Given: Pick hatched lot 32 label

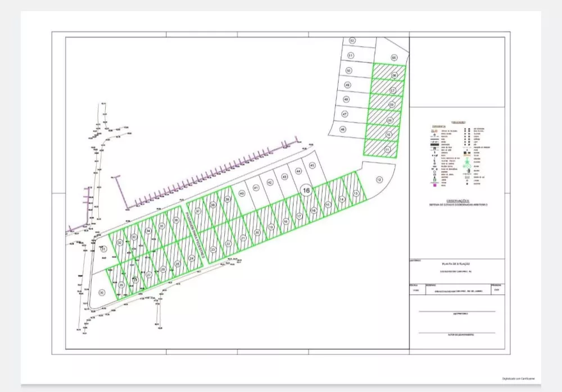Looking at the screenshot, I should [x=120, y=243].
